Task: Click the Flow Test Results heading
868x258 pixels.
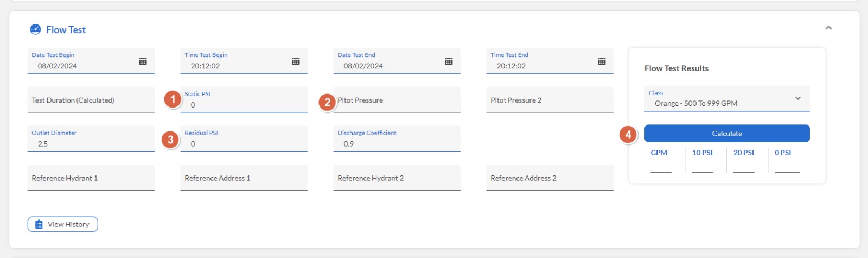Action: (x=676, y=68)
